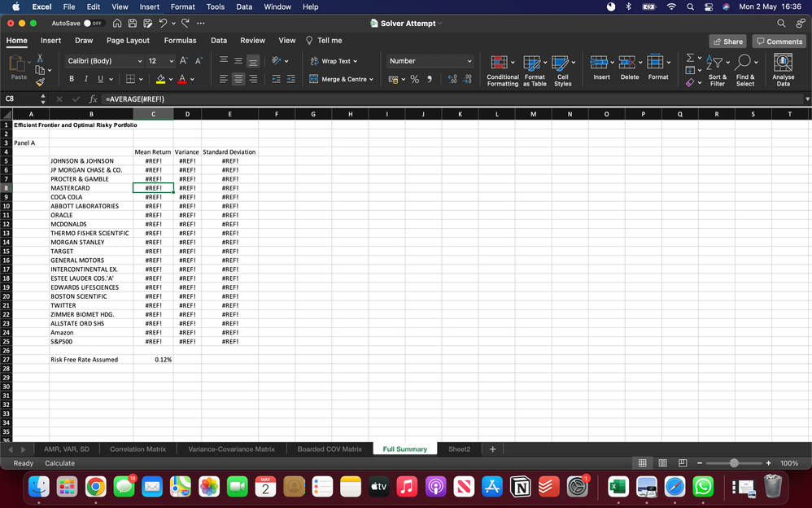This screenshot has height=508, width=812.
Task: Open the underline style dropdown arrow
Action: (x=111, y=79)
